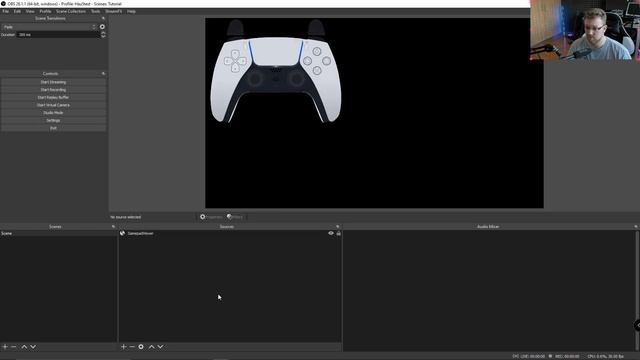Click the gamepad source browser icon
Viewport: 640px width, 360px height.
pyautogui.click(x=122, y=233)
